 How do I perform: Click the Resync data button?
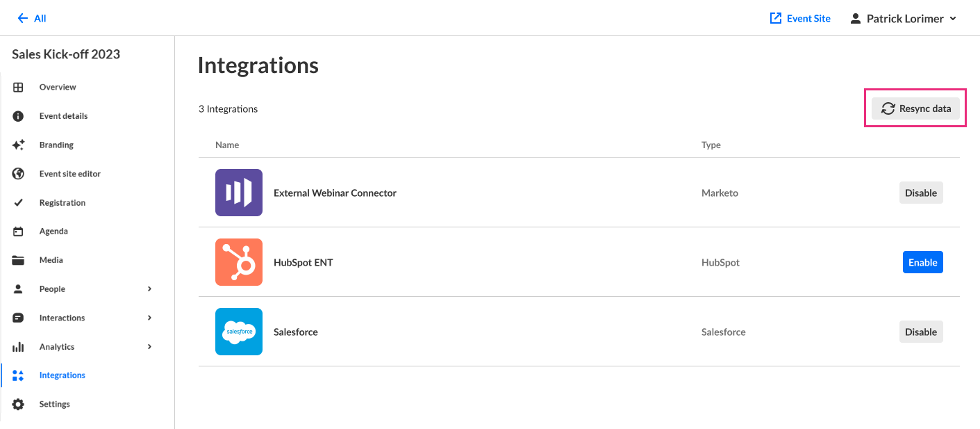(915, 108)
